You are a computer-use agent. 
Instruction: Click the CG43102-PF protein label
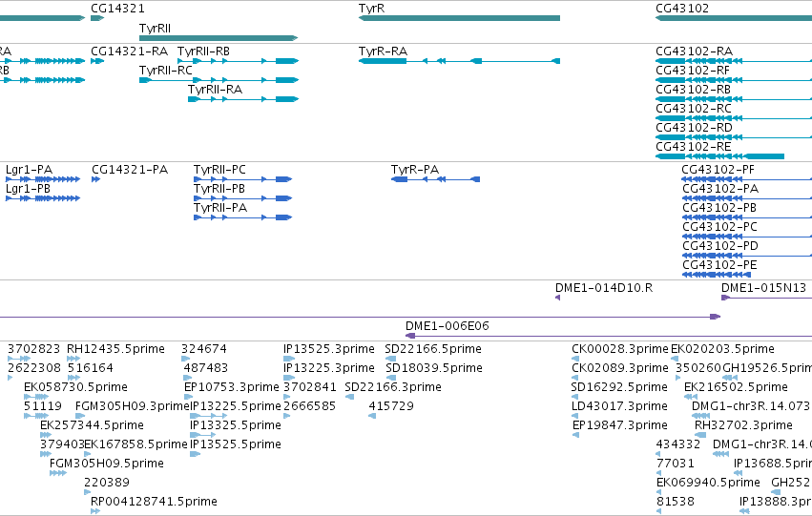click(x=718, y=170)
